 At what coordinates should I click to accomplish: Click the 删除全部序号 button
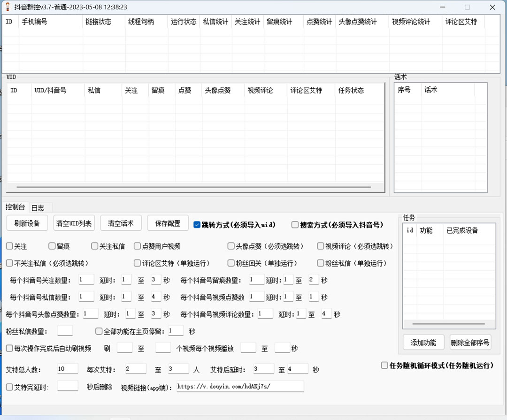pyautogui.click(x=470, y=342)
